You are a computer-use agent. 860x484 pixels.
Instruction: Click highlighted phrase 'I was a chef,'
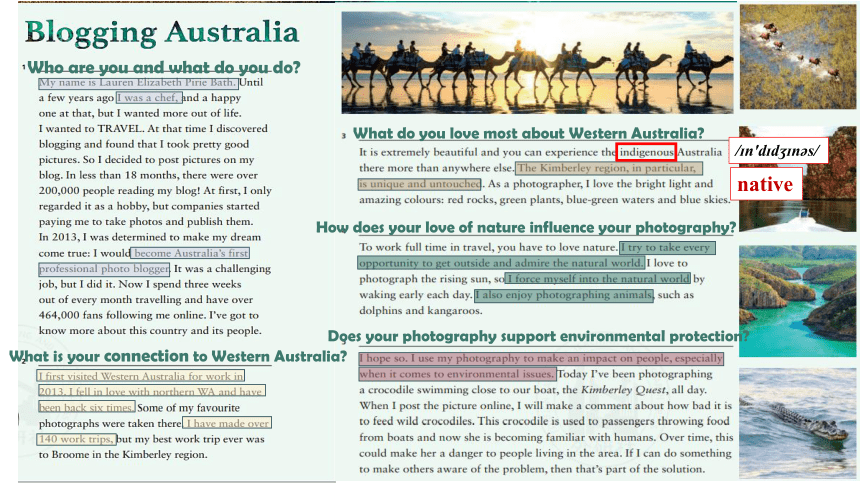coord(149,98)
